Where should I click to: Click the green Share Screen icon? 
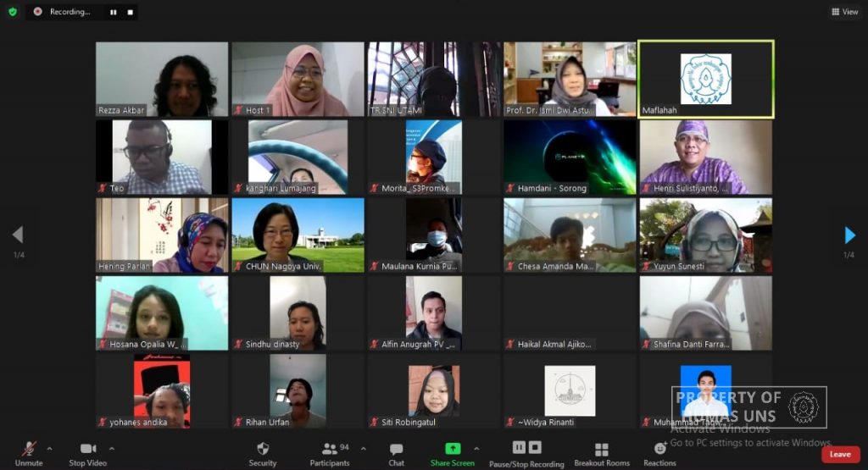pos(453,449)
